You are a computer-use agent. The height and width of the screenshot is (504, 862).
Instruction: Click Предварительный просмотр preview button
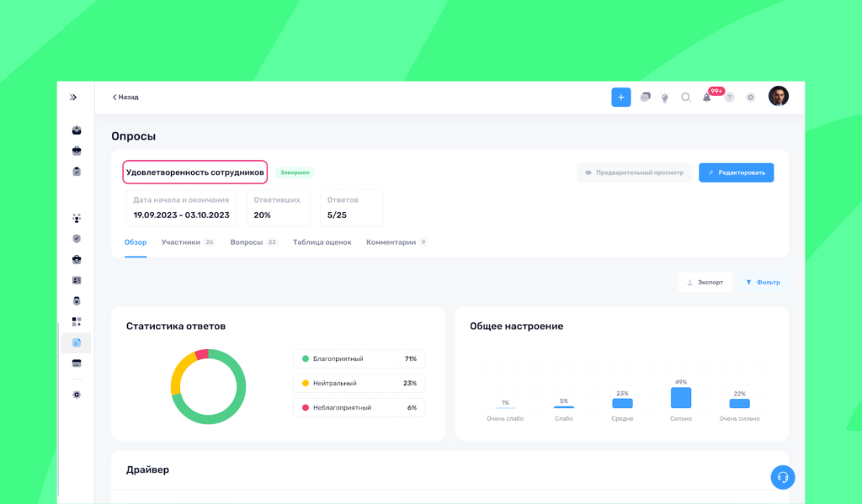coord(634,172)
